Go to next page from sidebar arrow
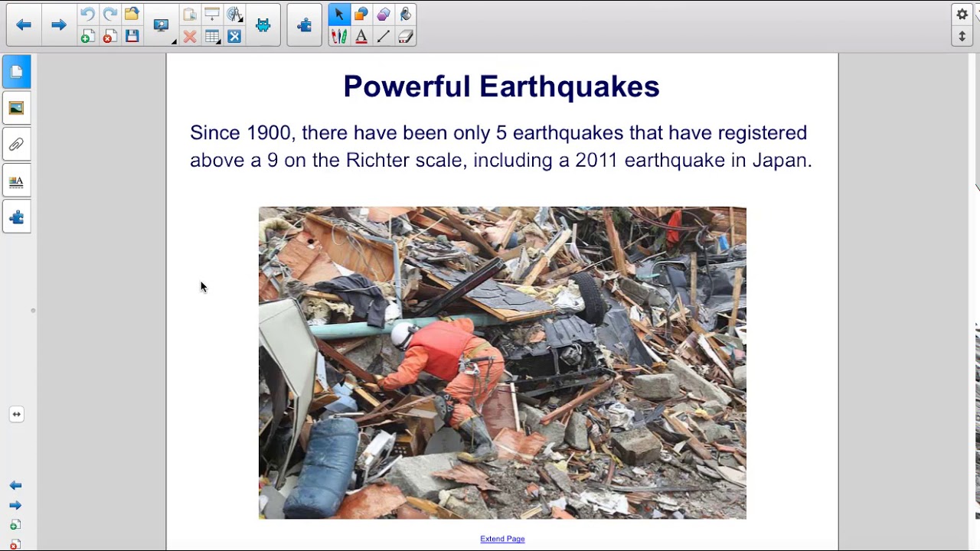This screenshot has height=551, width=980. 15,505
